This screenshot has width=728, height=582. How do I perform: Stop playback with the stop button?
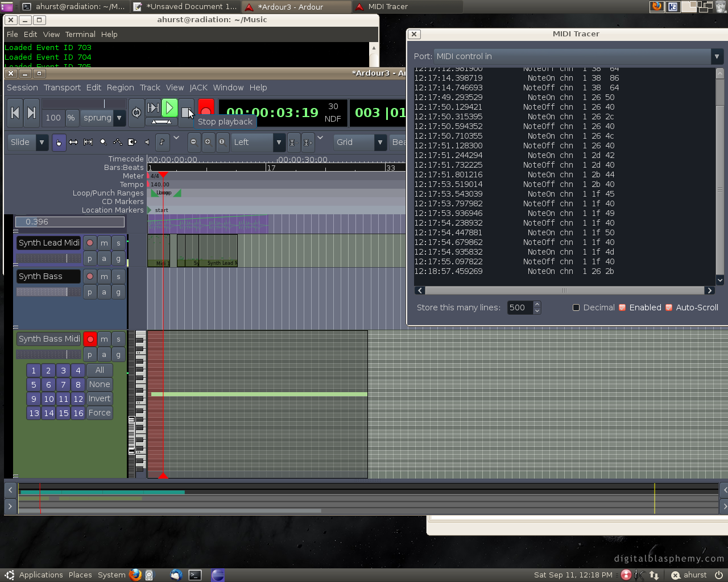coord(185,112)
